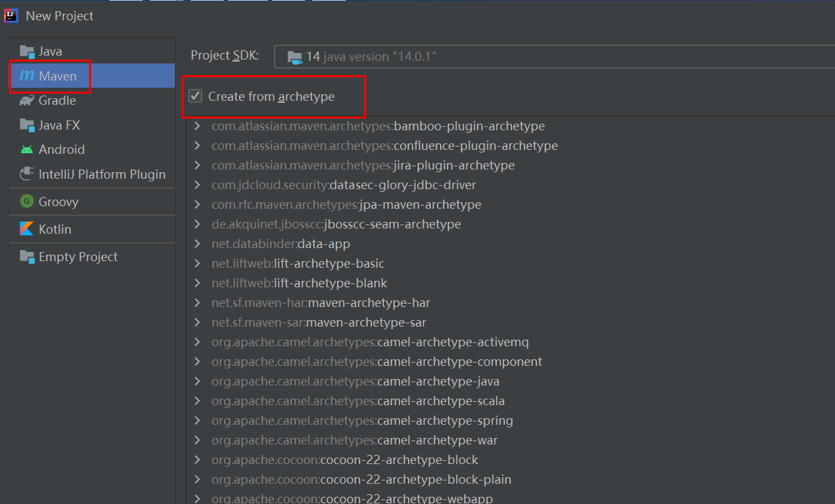Select net.liftweb lift-archetype-basic text
The width and height of the screenshot is (835, 504).
click(298, 264)
